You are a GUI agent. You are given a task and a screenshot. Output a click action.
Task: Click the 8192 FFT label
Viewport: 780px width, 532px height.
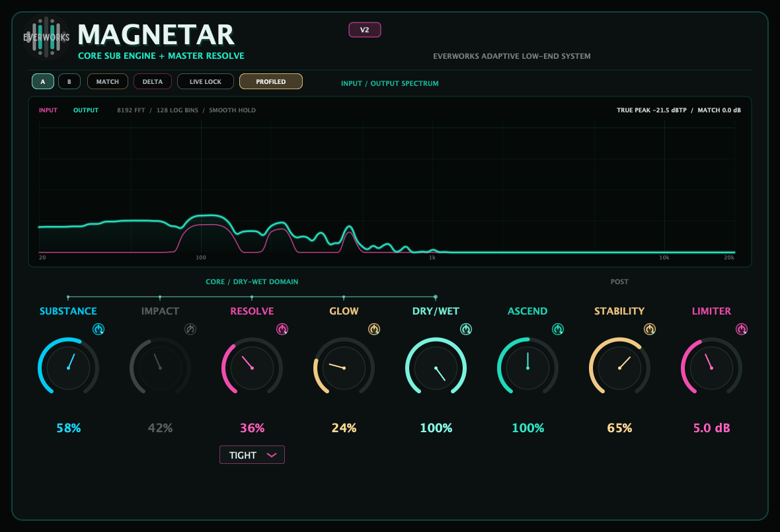tap(131, 110)
